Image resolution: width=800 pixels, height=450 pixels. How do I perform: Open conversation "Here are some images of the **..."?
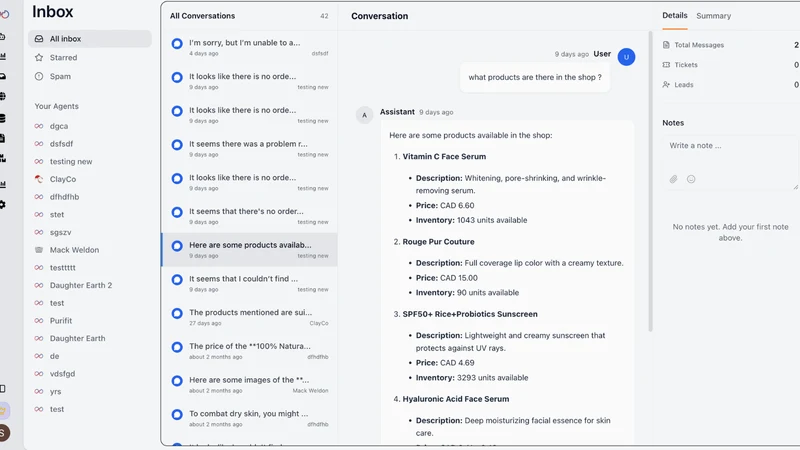tap(249, 384)
